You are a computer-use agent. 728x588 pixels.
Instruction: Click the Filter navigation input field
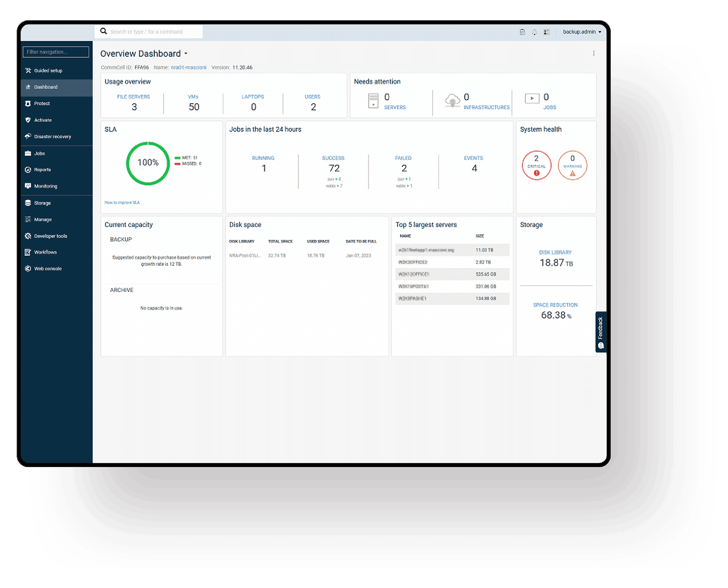[56, 52]
